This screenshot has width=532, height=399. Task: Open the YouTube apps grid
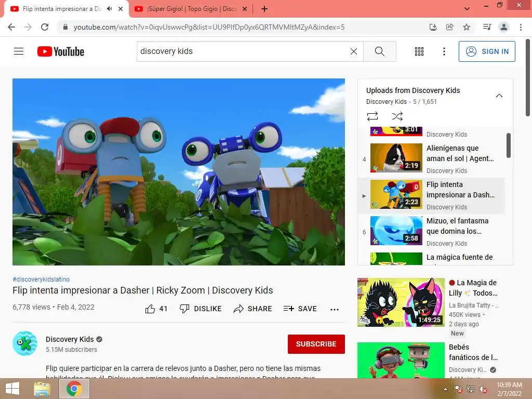click(x=419, y=51)
